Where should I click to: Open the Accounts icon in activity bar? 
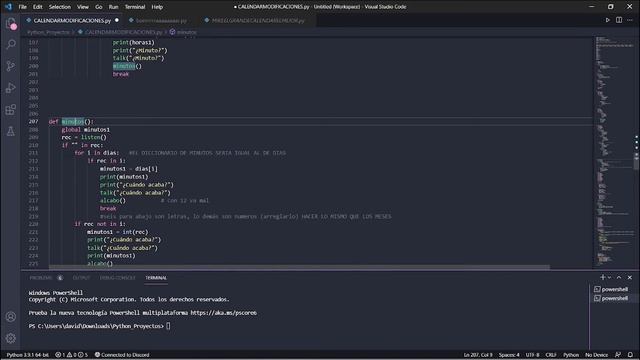[11, 316]
